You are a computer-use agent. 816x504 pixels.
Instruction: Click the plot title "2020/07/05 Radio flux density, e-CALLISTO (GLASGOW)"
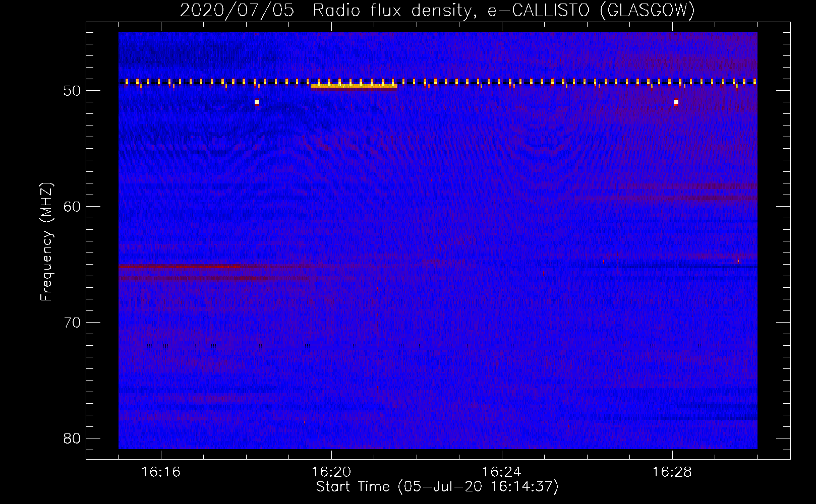(x=437, y=11)
